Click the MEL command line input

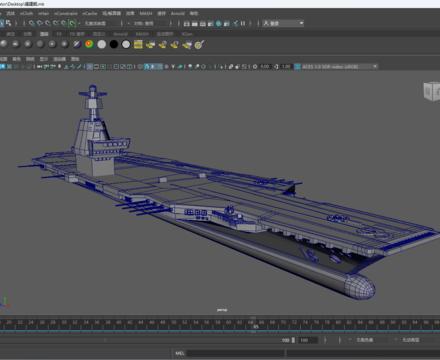coord(236,353)
